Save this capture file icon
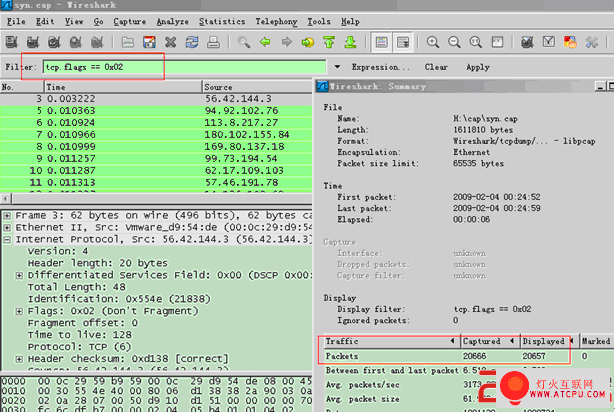Viewport: 615px width, 413px height. (149, 42)
